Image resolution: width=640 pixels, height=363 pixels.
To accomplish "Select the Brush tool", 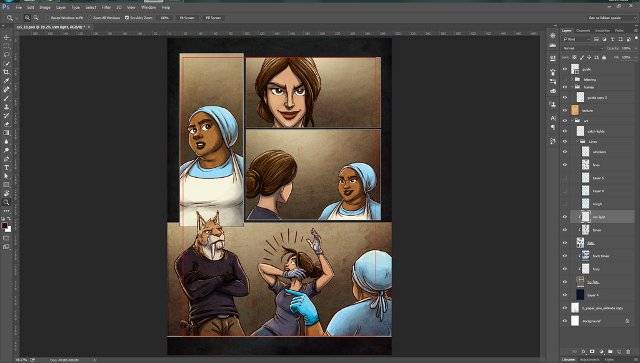I will tap(6, 98).
